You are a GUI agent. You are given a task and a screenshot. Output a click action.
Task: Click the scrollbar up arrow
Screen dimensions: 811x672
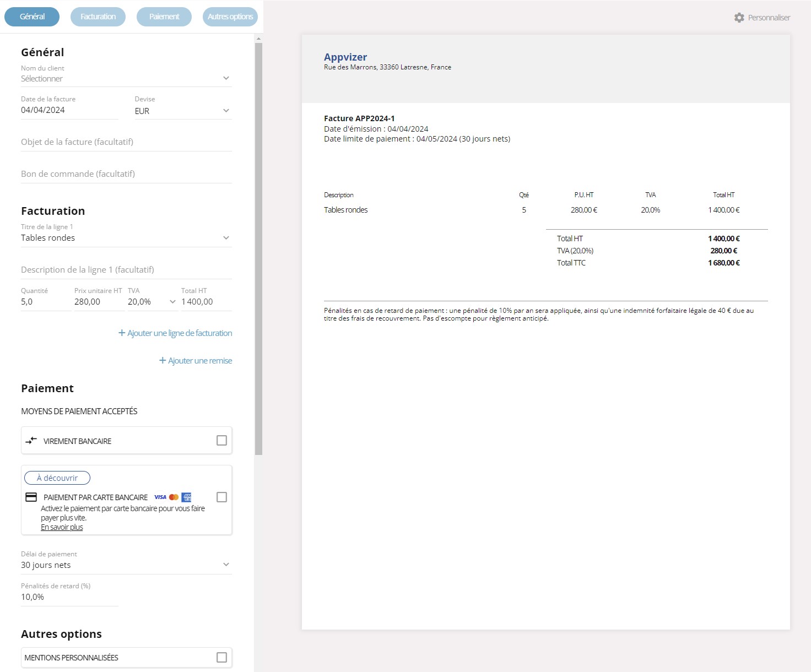click(258, 39)
